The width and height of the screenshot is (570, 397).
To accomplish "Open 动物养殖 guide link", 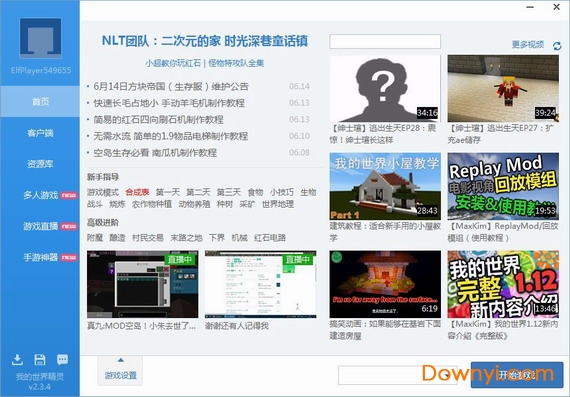I will point(194,204).
